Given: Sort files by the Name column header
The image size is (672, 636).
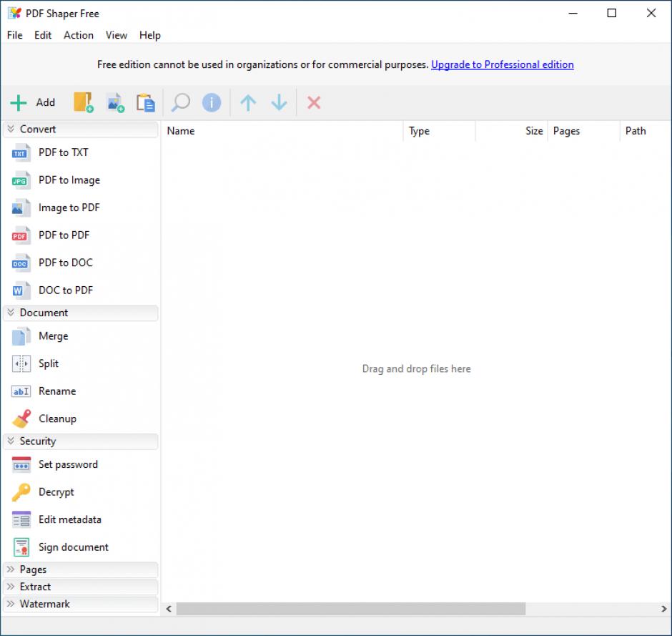Looking at the screenshot, I should pos(181,131).
